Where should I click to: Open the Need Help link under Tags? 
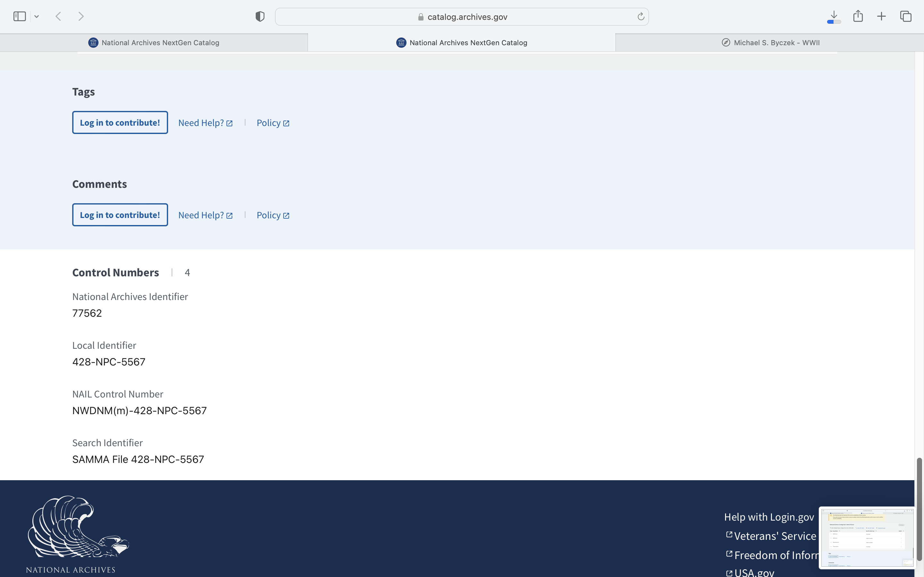point(205,123)
